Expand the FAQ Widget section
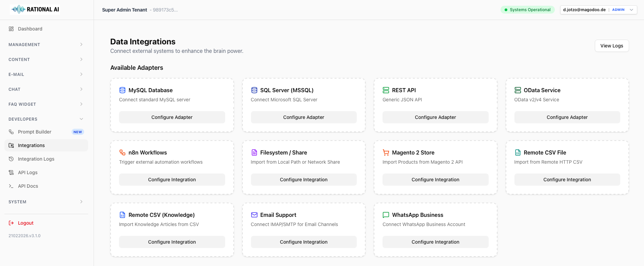Viewport: 644px width, 266px height. coord(46,104)
